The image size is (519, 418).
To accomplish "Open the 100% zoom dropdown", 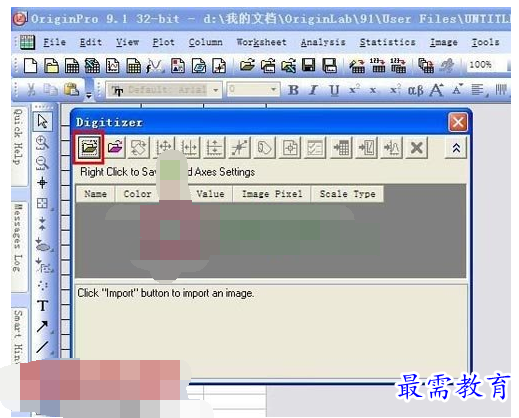I will (509, 65).
